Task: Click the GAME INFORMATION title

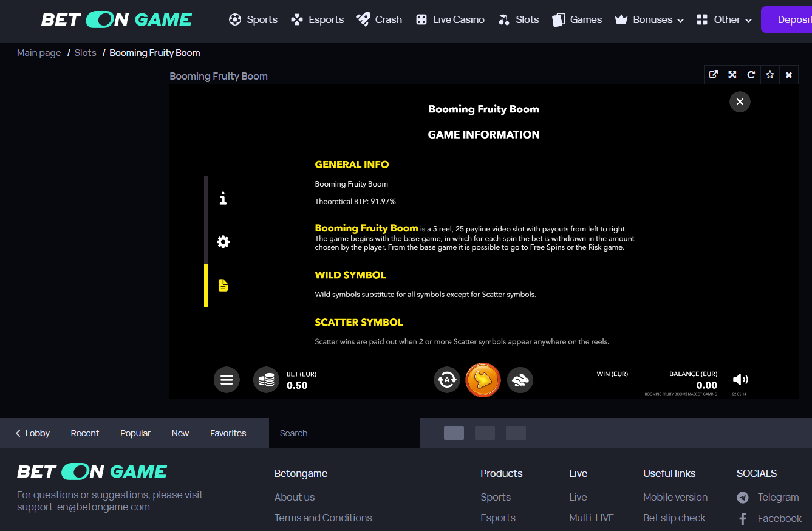Action: (484, 135)
